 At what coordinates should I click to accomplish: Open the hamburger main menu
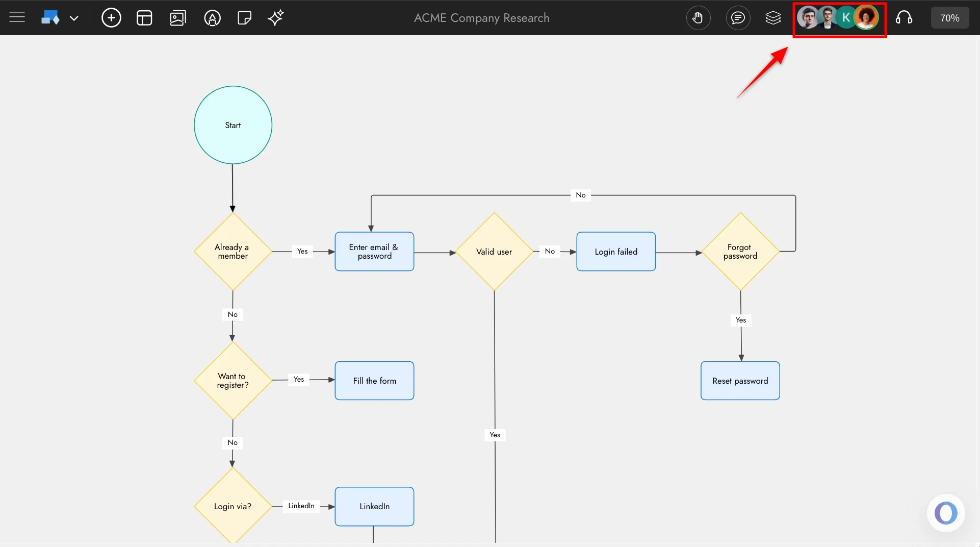[x=17, y=17]
